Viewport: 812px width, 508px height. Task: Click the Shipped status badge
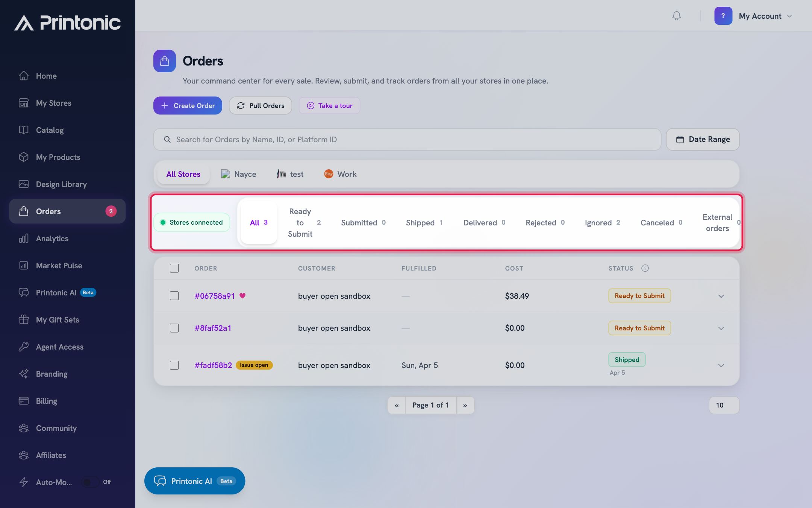(x=627, y=359)
